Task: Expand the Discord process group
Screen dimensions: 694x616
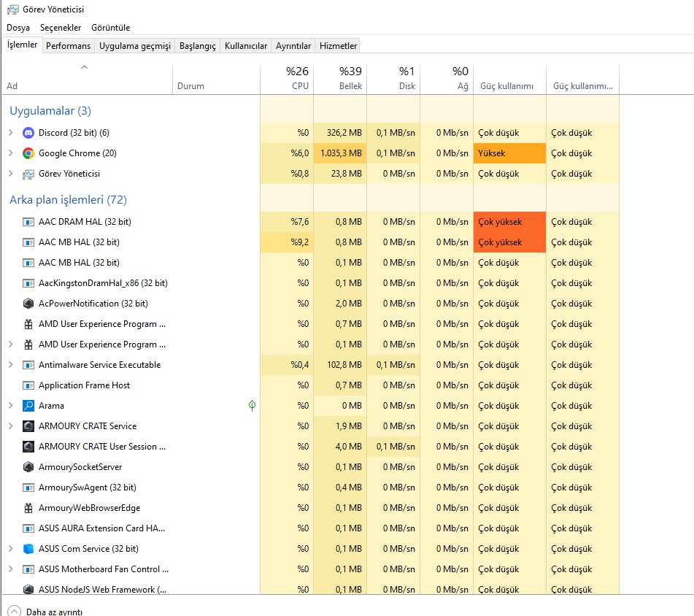Action: [10, 133]
